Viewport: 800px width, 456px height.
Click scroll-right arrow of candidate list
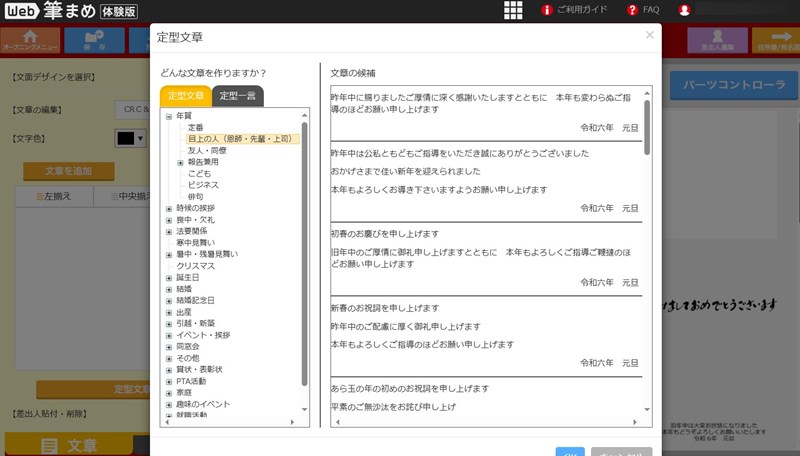pos(635,422)
